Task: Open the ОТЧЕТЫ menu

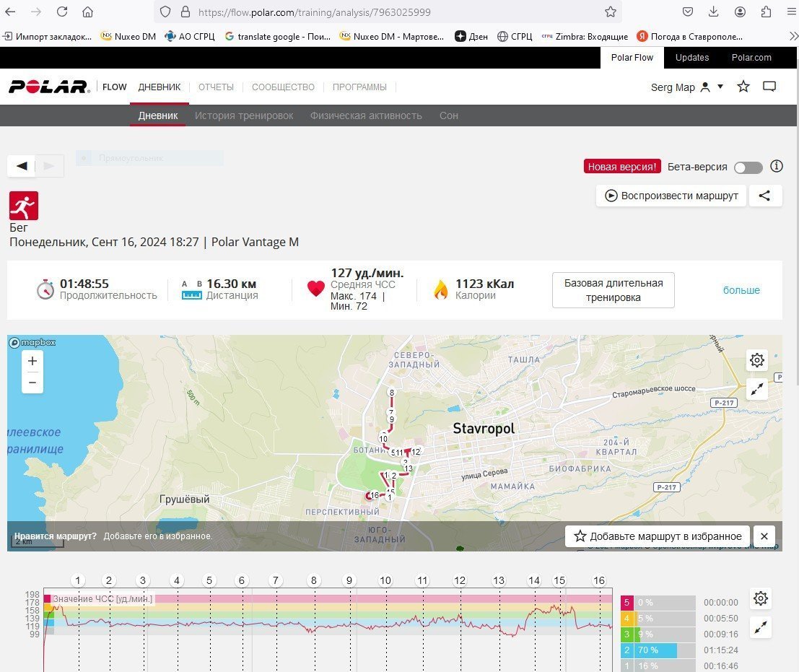Action: coord(216,87)
